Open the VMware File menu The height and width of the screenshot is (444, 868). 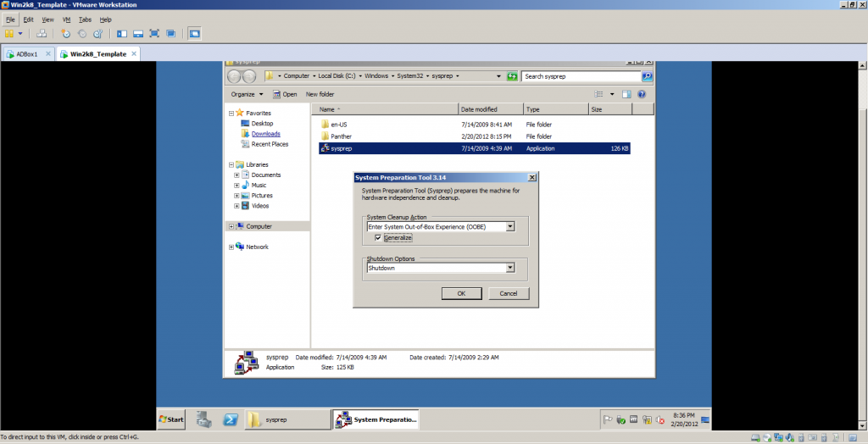click(10, 19)
